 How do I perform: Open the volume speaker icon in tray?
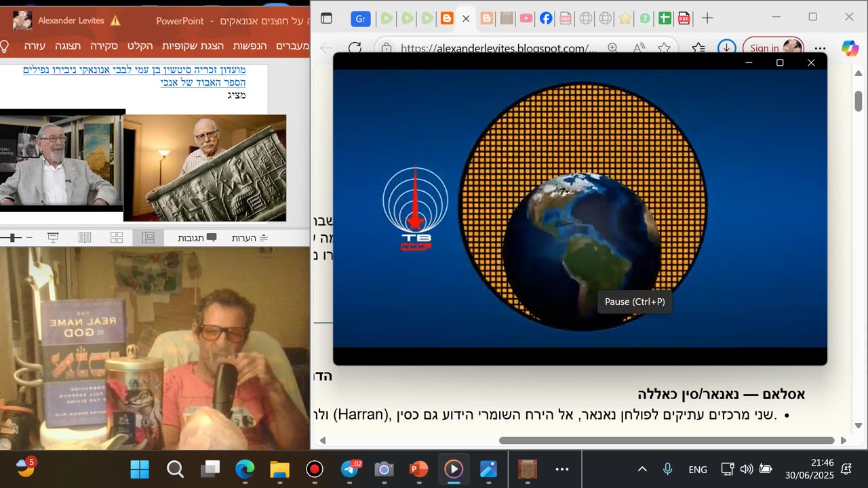click(747, 469)
